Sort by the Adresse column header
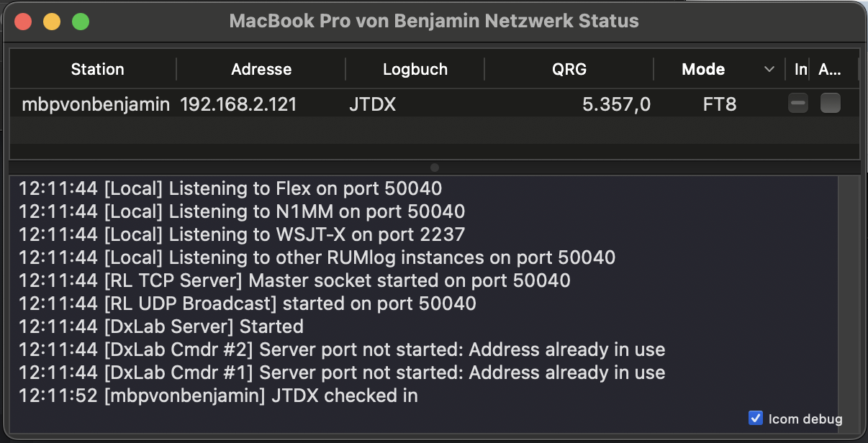This screenshot has height=443, width=868. click(261, 69)
